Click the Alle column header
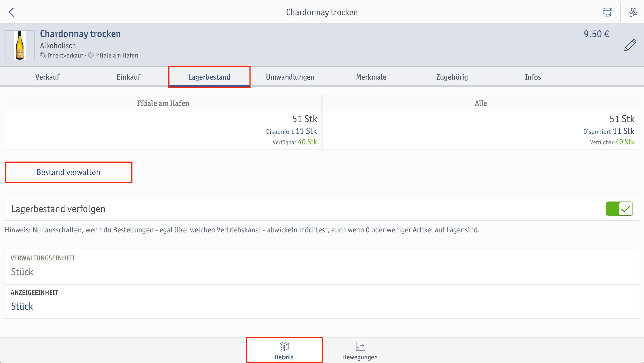The width and height of the screenshot is (644, 363). tap(480, 103)
